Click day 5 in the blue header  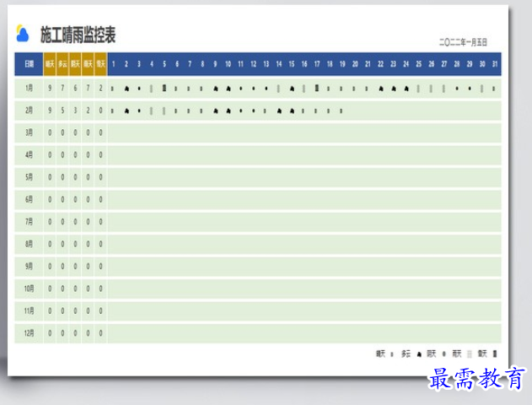click(x=164, y=64)
